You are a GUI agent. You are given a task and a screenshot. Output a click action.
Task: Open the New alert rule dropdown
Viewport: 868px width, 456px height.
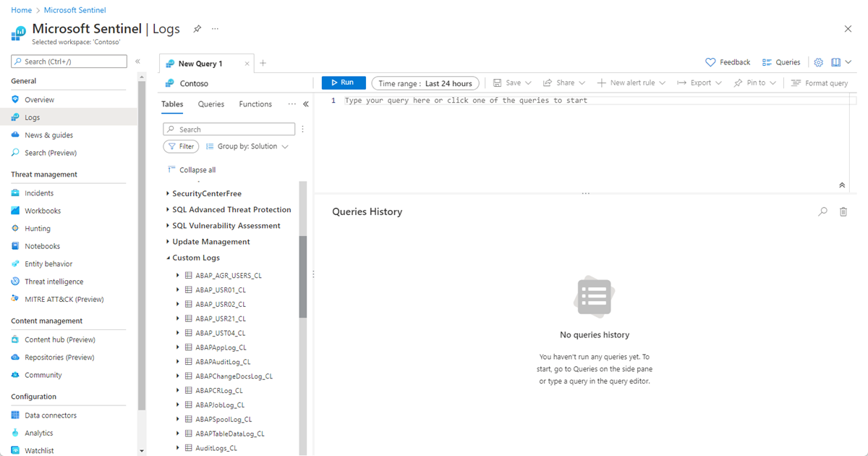(x=631, y=83)
